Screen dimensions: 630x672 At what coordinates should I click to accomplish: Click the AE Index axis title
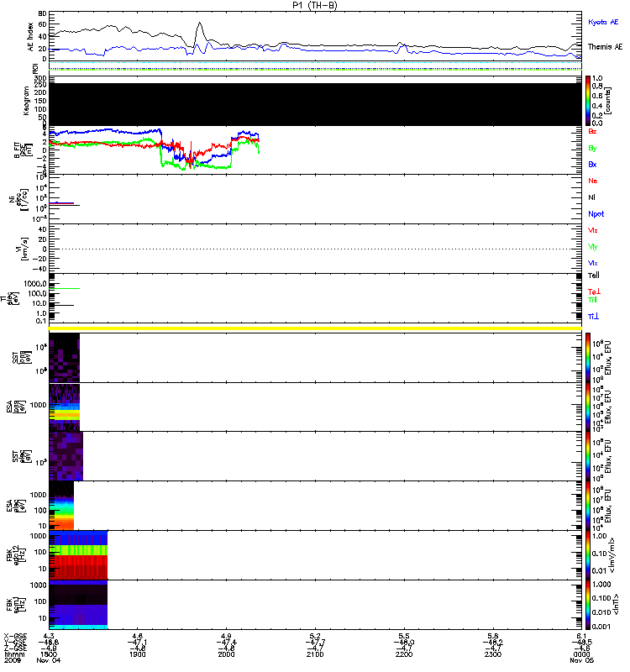[31, 37]
